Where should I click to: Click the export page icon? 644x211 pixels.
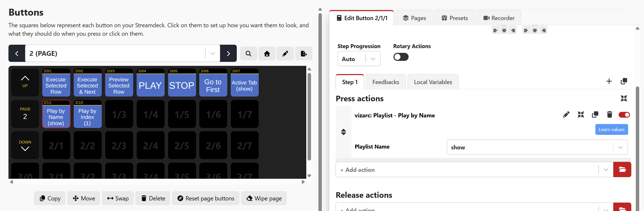coord(304,54)
